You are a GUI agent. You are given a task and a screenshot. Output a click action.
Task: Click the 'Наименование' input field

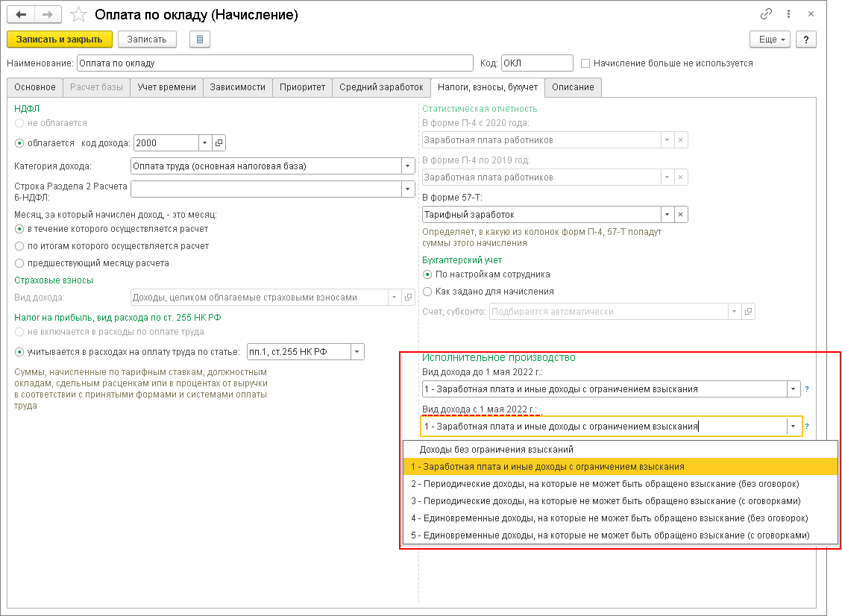click(275, 63)
